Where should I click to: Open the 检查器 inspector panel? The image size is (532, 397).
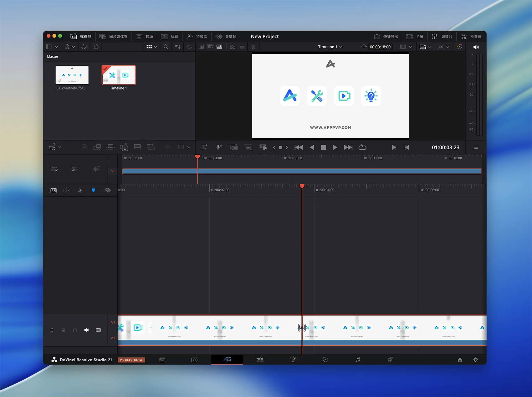(x=471, y=37)
